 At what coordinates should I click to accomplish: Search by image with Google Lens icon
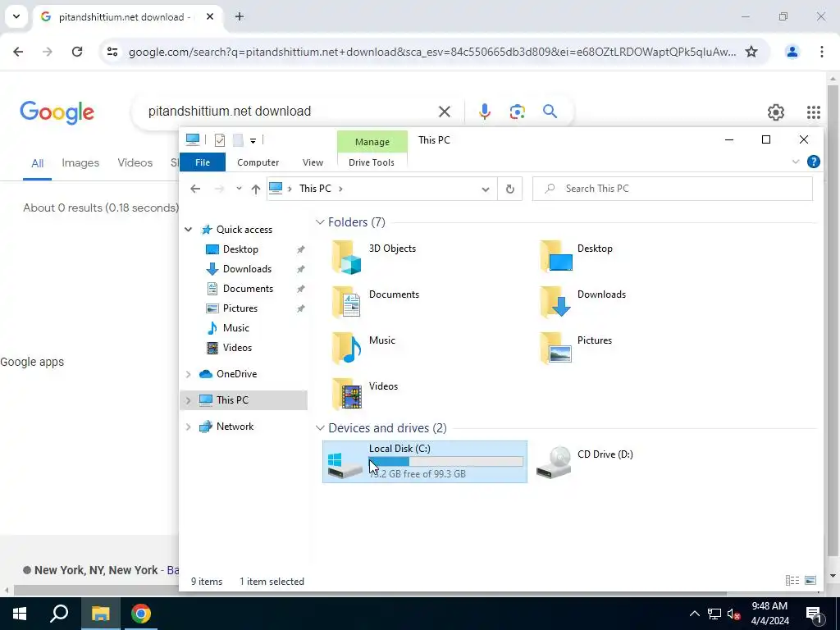517,112
